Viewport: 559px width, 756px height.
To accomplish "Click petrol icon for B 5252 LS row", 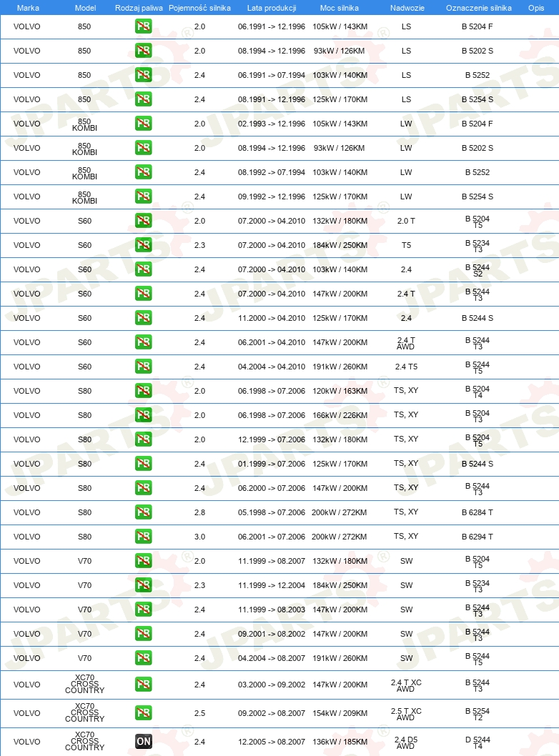I will [143, 75].
